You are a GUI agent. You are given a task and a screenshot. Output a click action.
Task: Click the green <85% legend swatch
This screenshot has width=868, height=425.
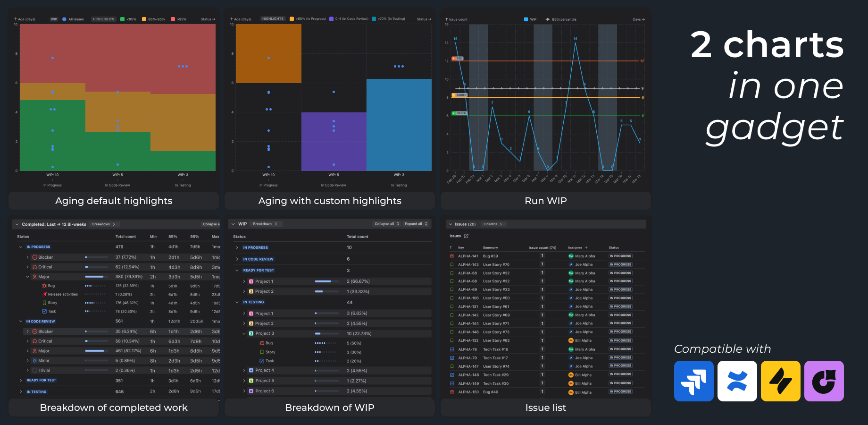123,19
